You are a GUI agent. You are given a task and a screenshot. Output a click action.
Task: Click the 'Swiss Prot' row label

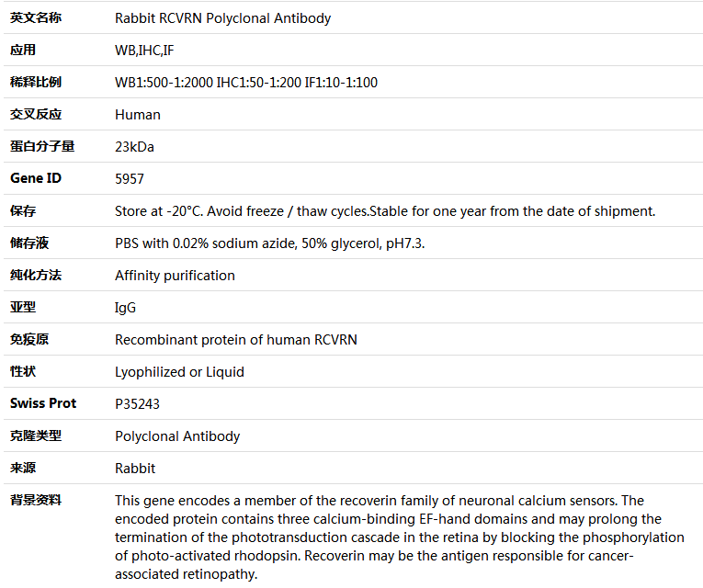(43, 403)
